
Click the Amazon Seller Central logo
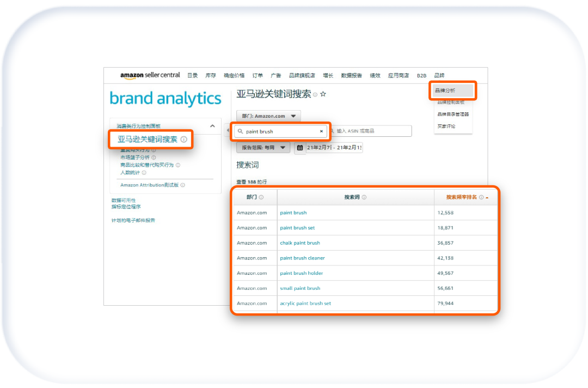(150, 75)
